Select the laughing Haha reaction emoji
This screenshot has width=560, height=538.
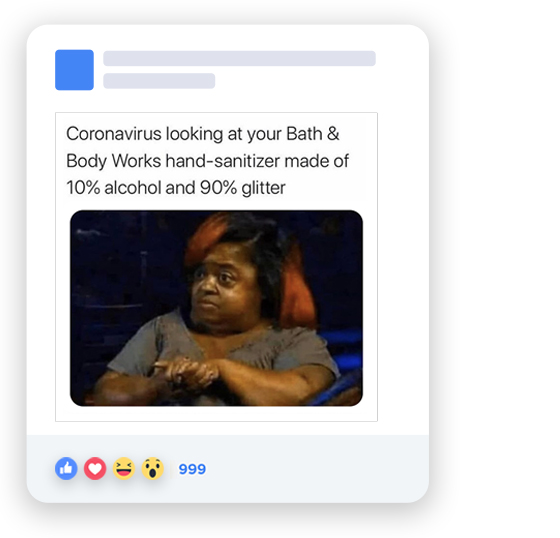tap(124, 468)
